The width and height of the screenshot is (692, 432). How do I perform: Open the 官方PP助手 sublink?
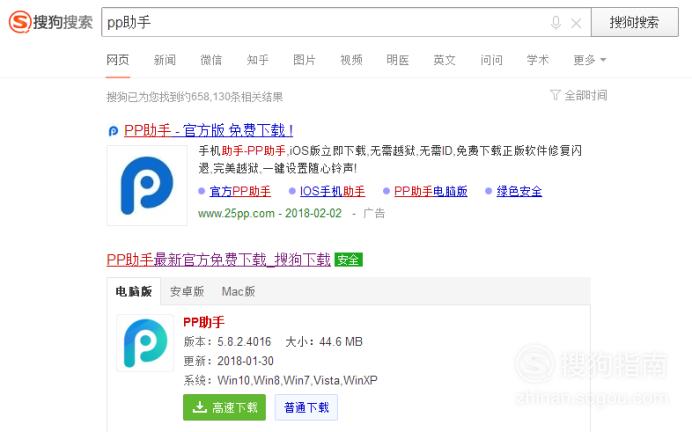(x=240, y=191)
